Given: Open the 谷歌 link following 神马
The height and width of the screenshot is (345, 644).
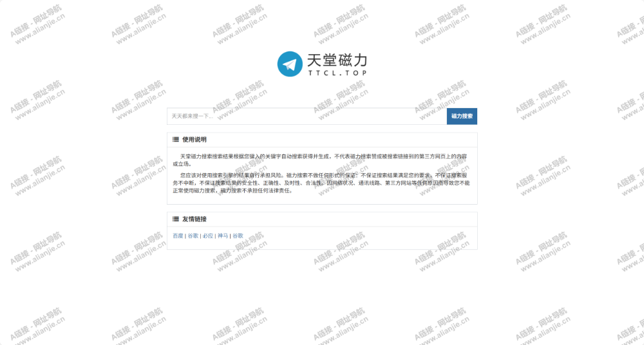Looking at the screenshot, I should (238, 236).
